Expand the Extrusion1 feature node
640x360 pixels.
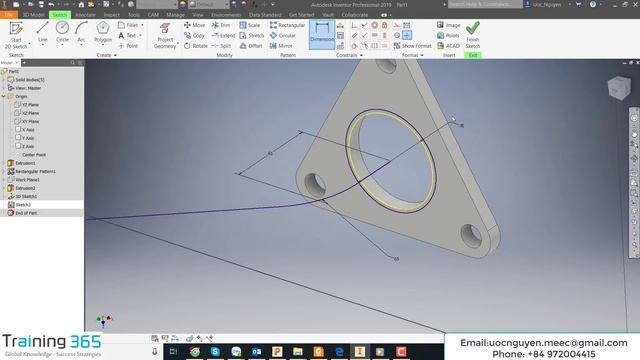coord(4,163)
